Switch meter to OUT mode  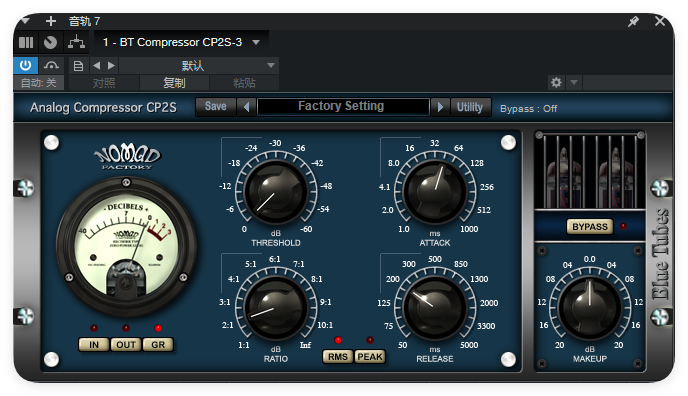(x=126, y=345)
